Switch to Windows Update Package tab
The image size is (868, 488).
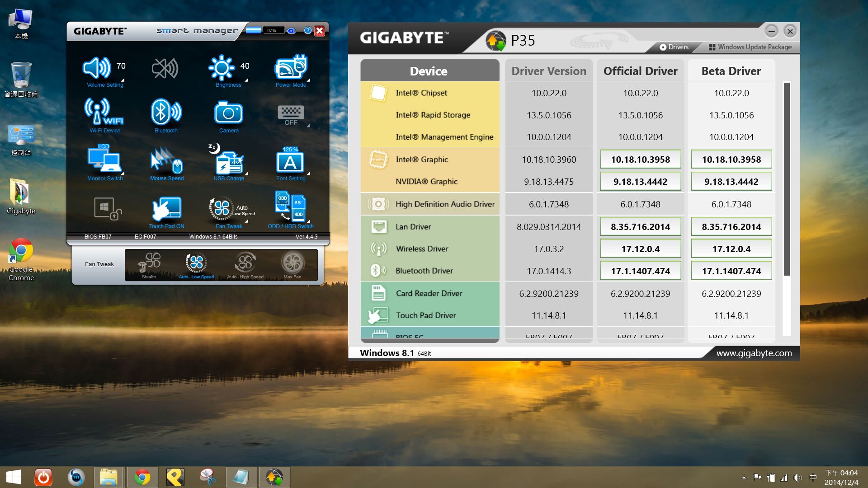pyautogui.click(x=750, y=47)
